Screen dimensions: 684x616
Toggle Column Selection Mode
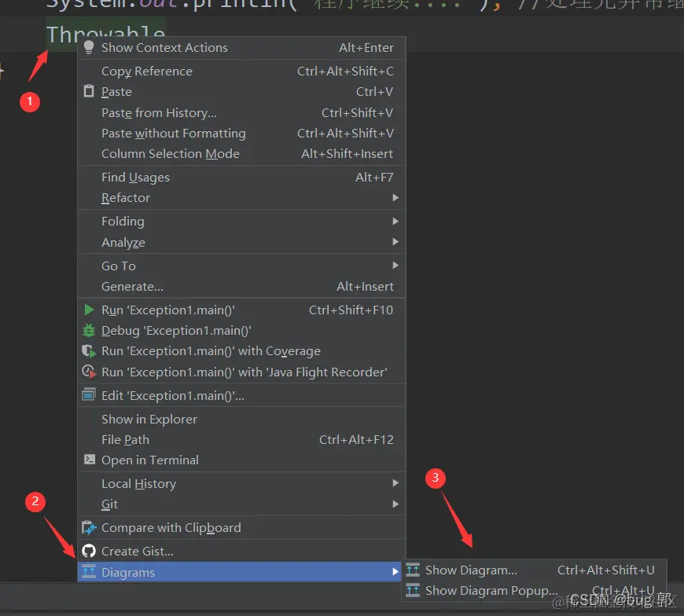pos(241,153)
